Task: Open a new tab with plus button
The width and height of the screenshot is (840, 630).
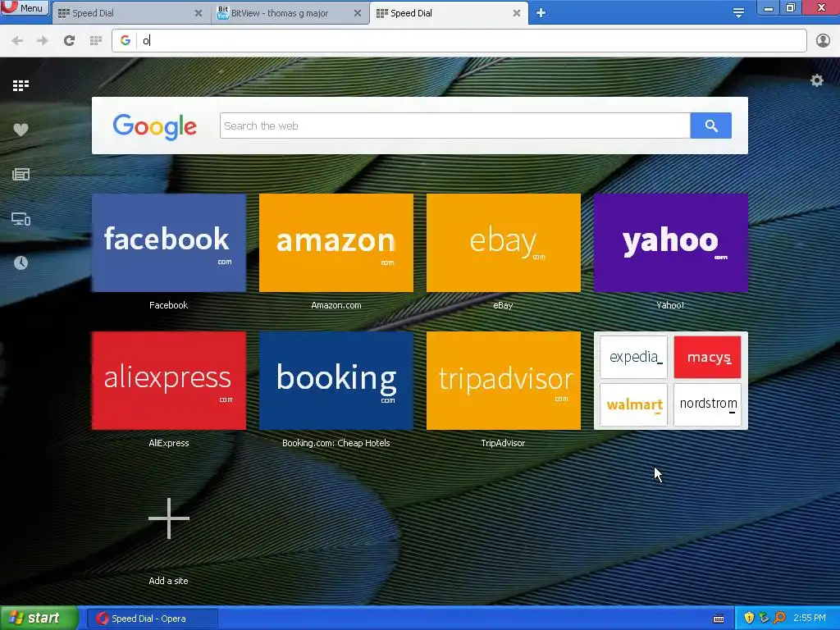Action: 541,13
